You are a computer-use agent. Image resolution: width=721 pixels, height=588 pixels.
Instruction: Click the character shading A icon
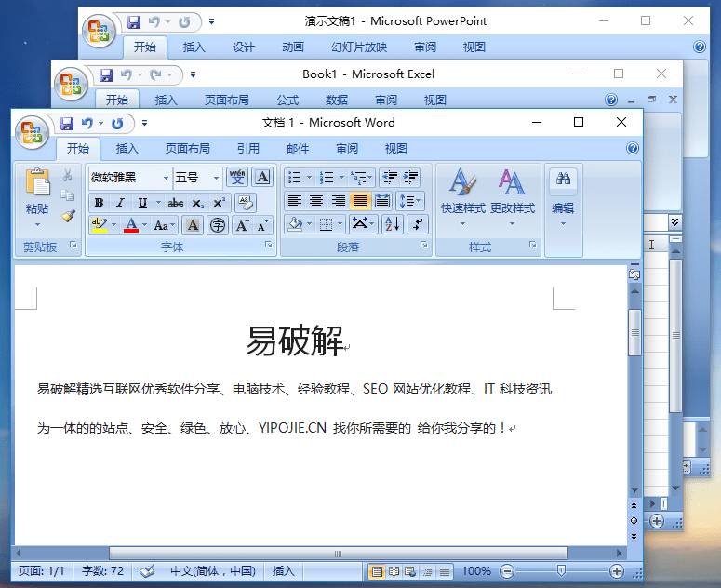pos(193,225)
